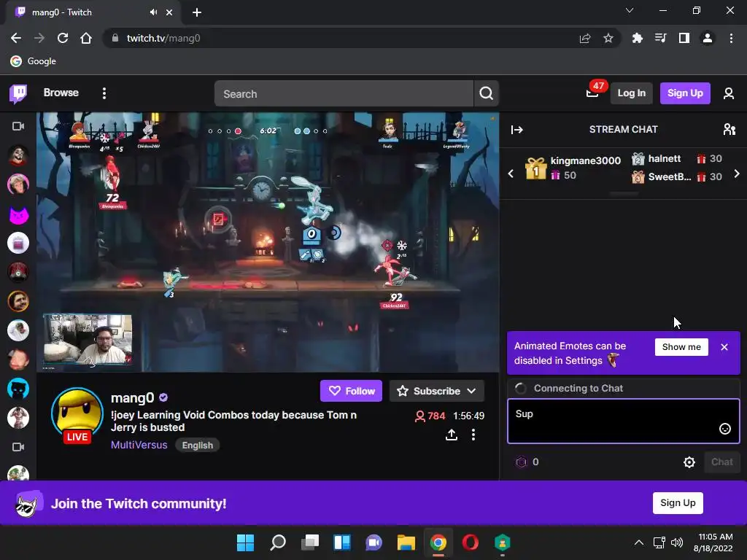Click the search magnifier button
The image size is (747, 560).
point(486,93)
